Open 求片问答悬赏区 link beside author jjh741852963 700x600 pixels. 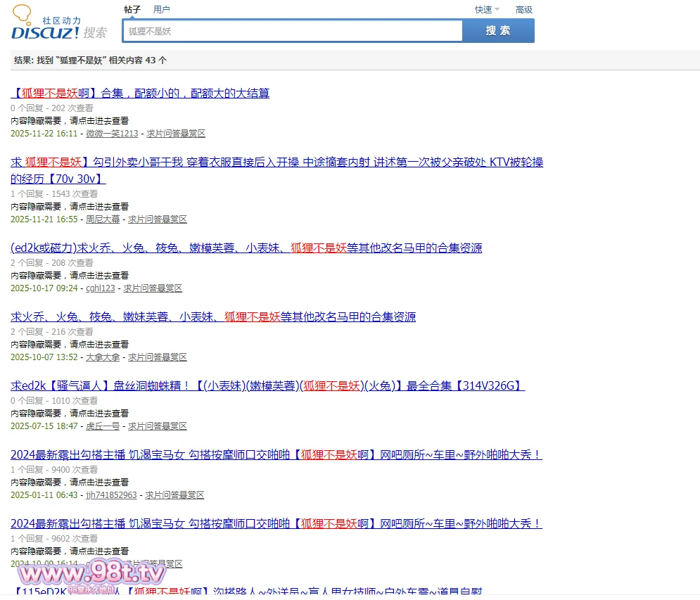pos(174,495)
